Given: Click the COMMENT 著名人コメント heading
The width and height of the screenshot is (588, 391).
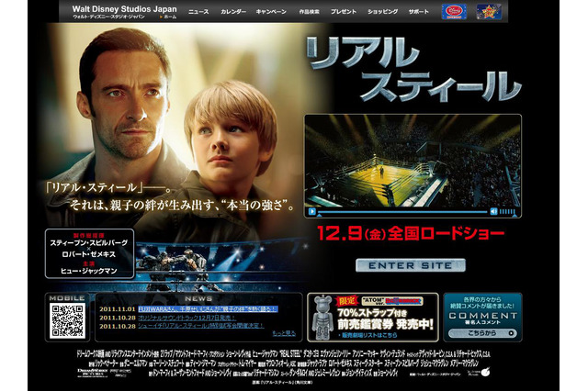Looking at the screenshot, I should (x=483, y=318).
